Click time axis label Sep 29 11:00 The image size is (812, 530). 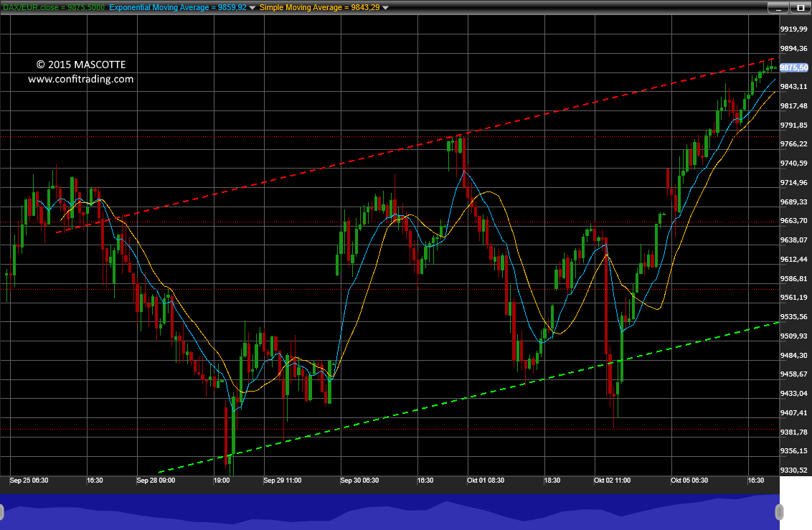283,481
